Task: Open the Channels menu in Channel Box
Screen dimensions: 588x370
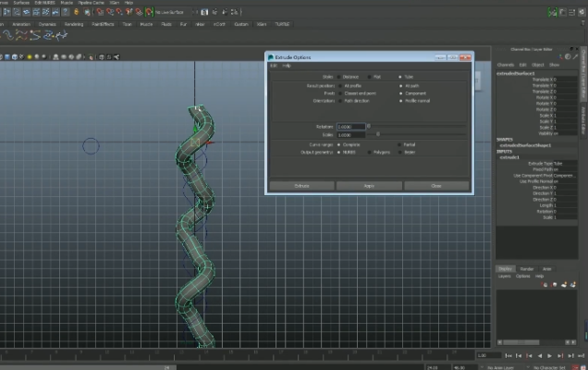Action: [505, 65]
